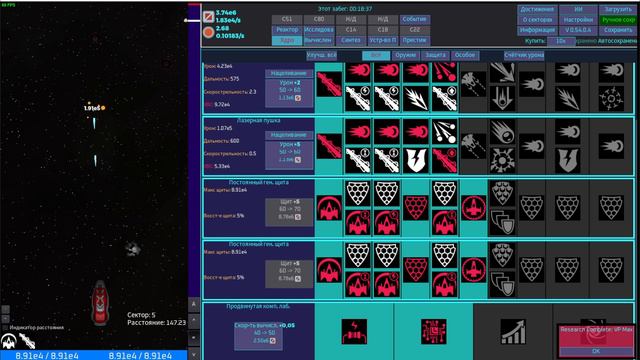Toggle Нацеливание in the Лазерная пушка row
Image resolution: width=640 pixels, height=360 pixels.
tap(289, 135)
